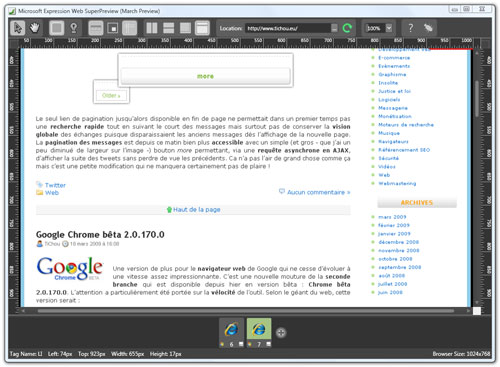Toggle lights-out highlighting bulb icon
The image size is (500, 367).
tap(74, 28)
